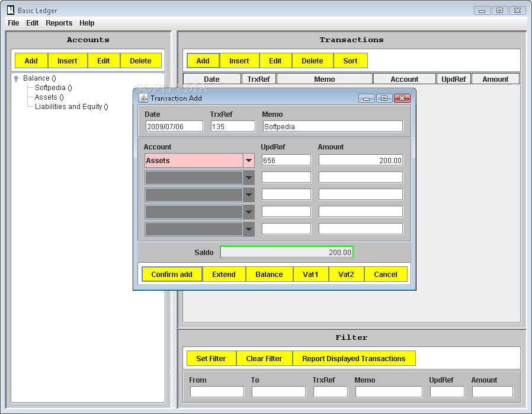Click the Date field showing 2009/07/06
The height and width of the screenshot is (414, 532).
(174, 126)
